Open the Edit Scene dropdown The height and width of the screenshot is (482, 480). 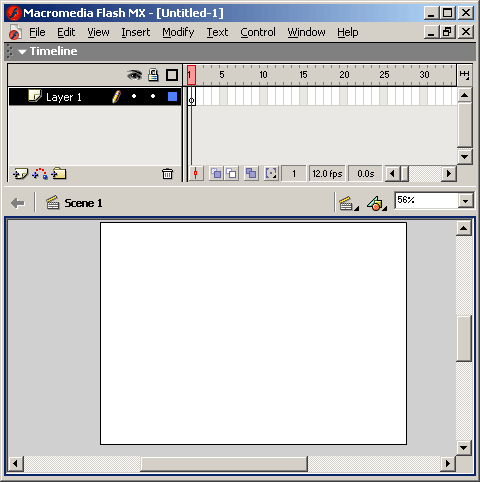349,203
